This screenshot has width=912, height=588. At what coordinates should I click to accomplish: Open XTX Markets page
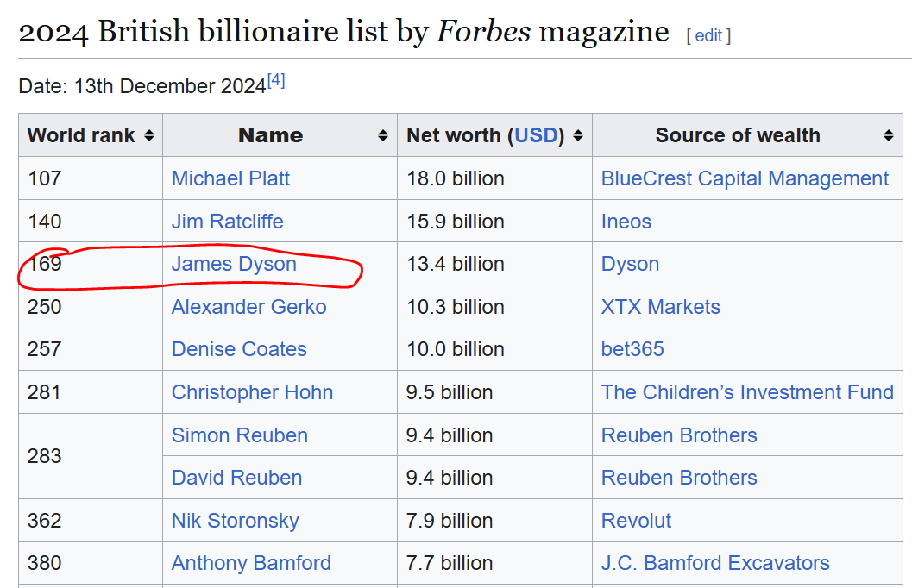[x=660, y=307]
